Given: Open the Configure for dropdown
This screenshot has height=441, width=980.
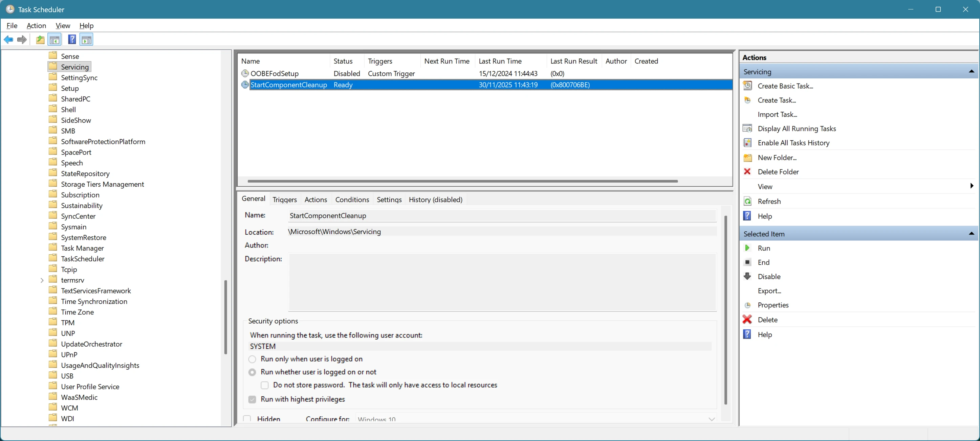Looking at the screenshot, I should (x=712, y=419).
